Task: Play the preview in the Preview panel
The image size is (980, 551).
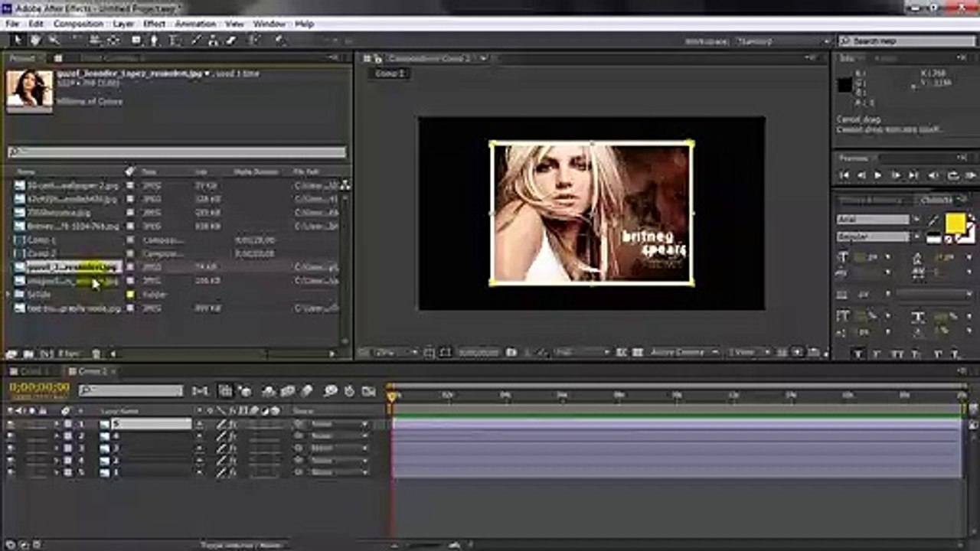Action: click(x=877, y=175)
